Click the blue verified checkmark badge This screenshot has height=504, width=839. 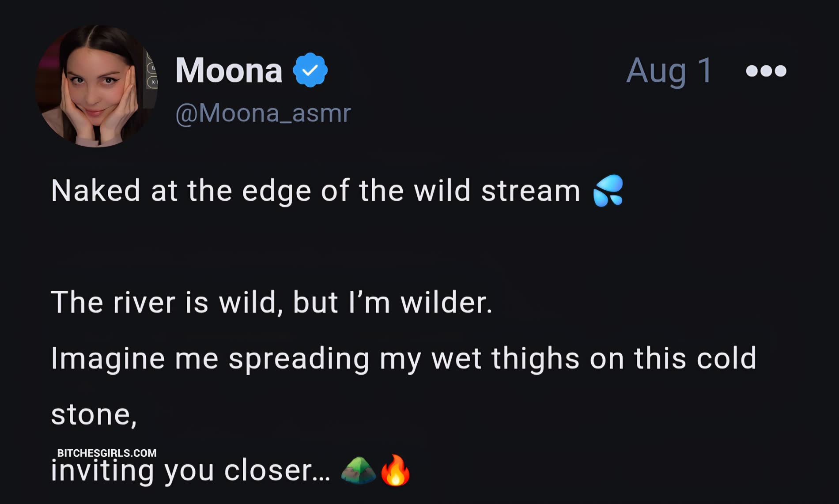[x=310, y=70]
